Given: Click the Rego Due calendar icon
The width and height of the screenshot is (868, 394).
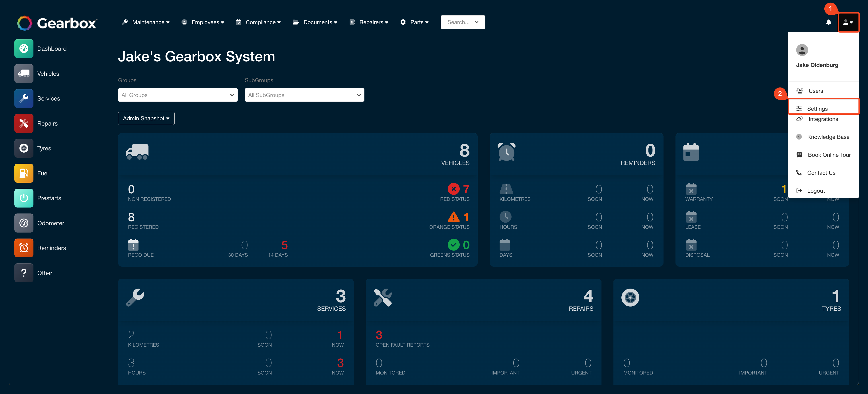Looking at the screenshot, I should [133, 245].
